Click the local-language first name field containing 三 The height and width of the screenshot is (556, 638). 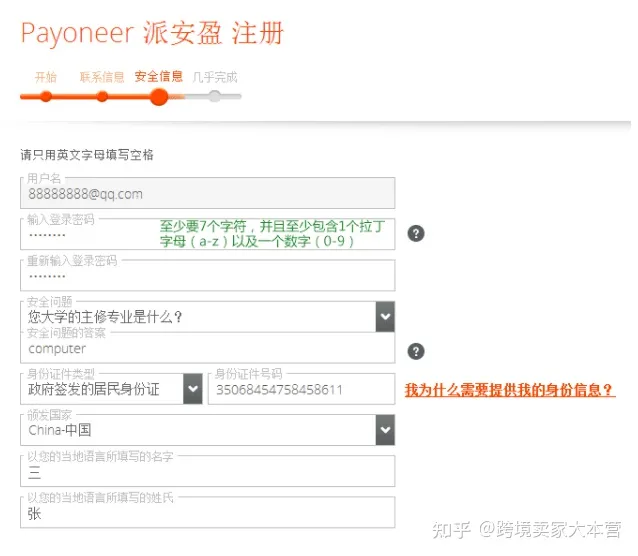pyautogui.click(x=208, y=471)
